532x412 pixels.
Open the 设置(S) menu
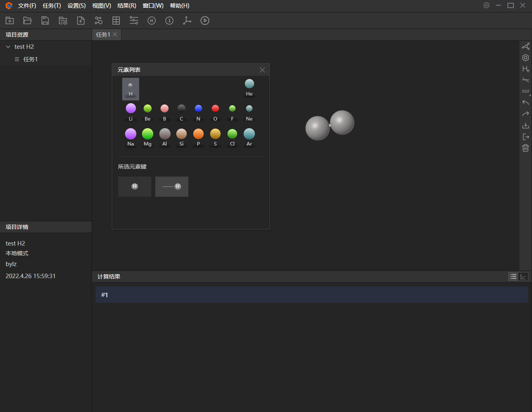77,6
